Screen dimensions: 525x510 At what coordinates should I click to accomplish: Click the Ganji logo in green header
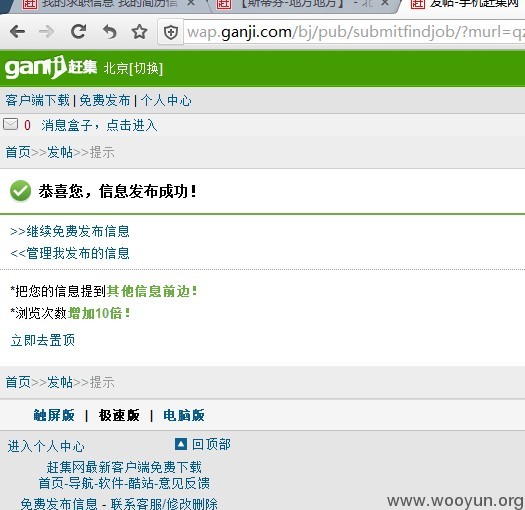(51, 68)
